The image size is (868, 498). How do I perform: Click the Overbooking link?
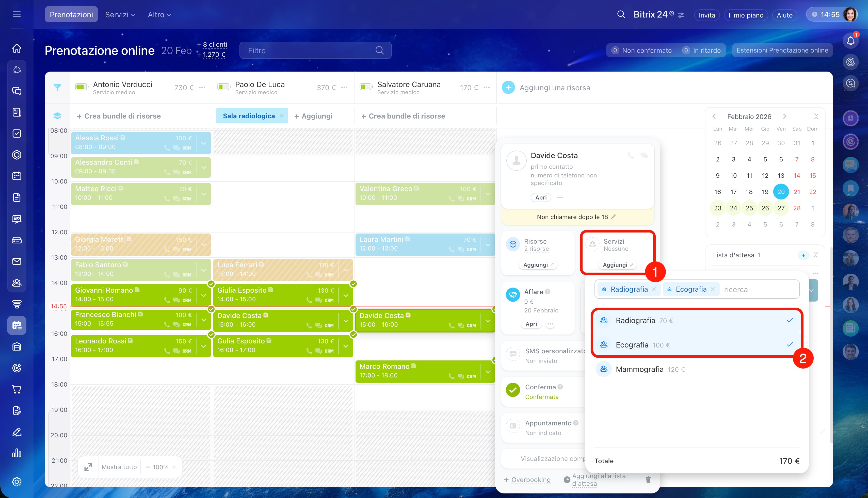click(x=531, y=479)
